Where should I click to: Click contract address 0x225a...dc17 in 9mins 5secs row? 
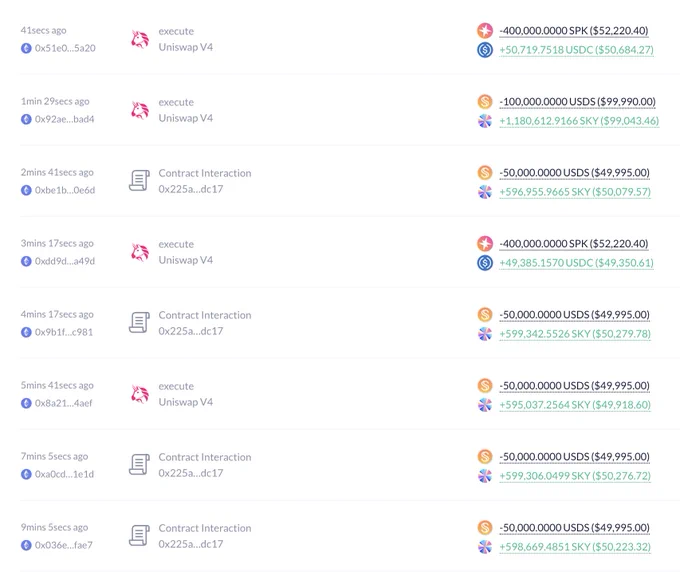click(x=191, y=544)
